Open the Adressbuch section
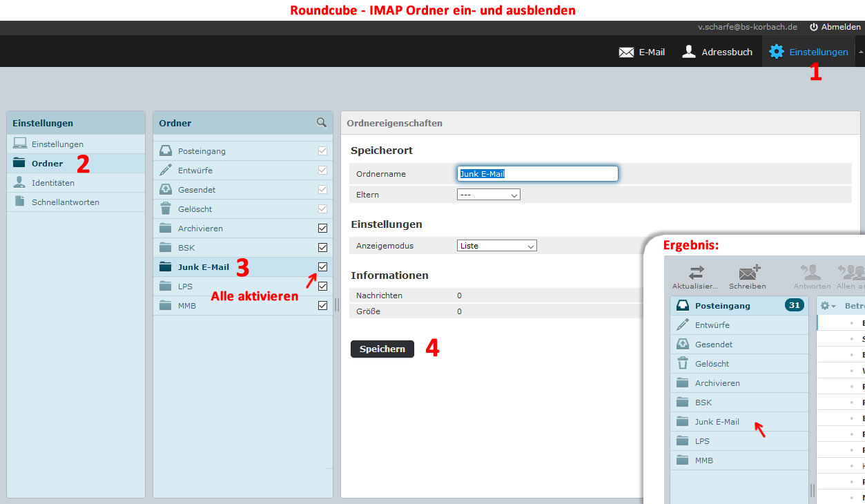This screenshot has height=504, width=865. click(x=717, y=52)
